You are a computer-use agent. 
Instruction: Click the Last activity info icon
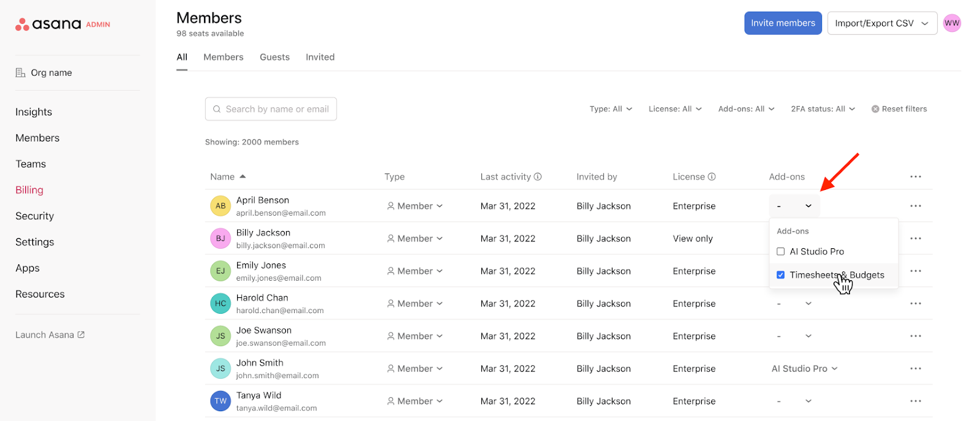coord(538,176)
